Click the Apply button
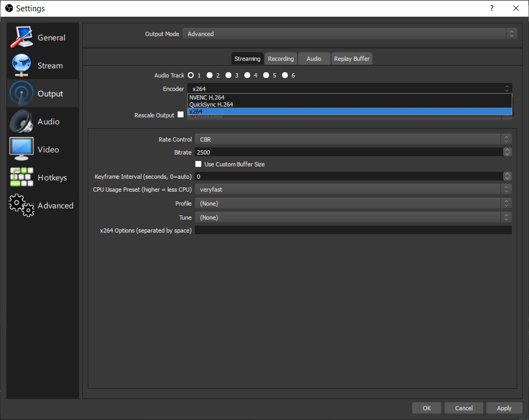 [504, 408]
